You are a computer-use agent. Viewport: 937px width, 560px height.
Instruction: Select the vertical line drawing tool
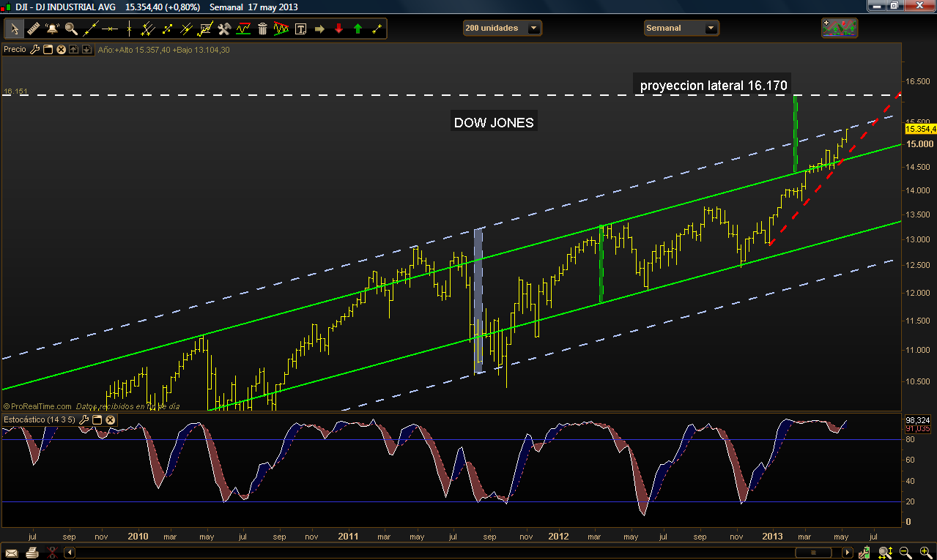click(x=129, y=29)
